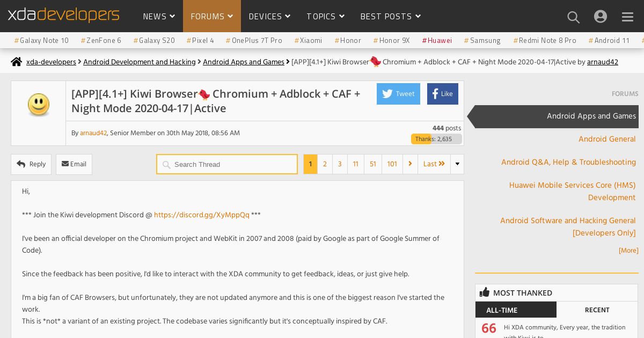Click the reply arrow icon

point(21,164)
